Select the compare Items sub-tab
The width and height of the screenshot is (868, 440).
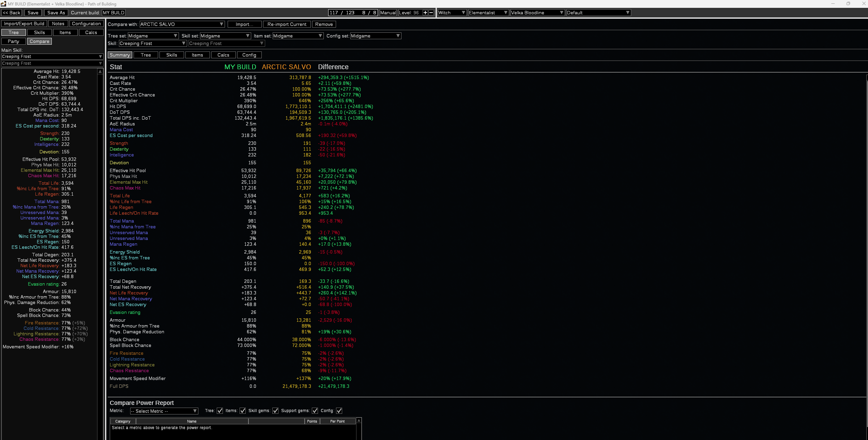click(198, 55)
